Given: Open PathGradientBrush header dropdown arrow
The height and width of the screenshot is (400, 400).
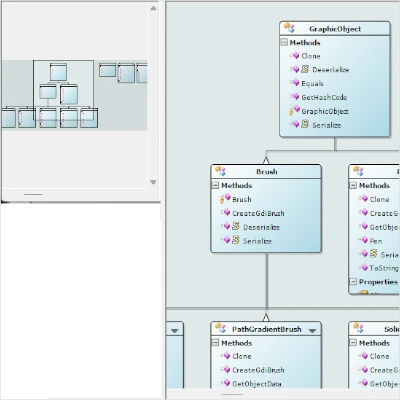Looking at the screenshot, I should pos(312,330).
